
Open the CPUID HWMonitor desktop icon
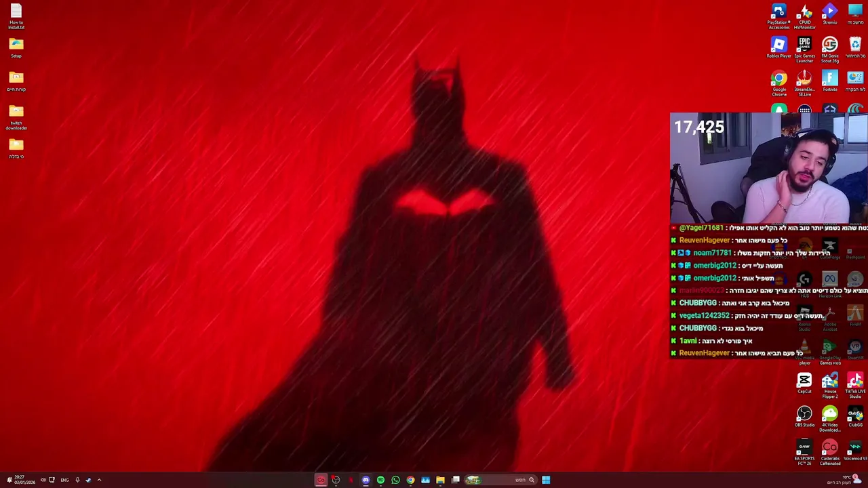point(804,17)
